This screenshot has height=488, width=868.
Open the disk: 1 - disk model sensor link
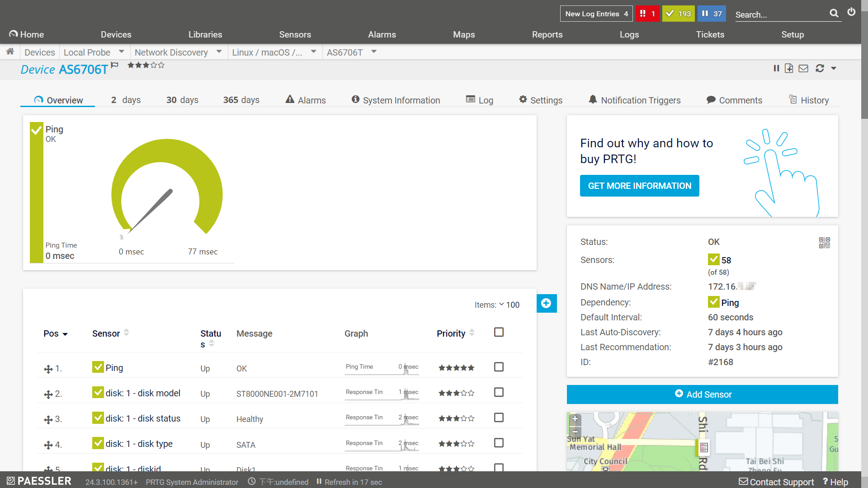tap(143, 393)
